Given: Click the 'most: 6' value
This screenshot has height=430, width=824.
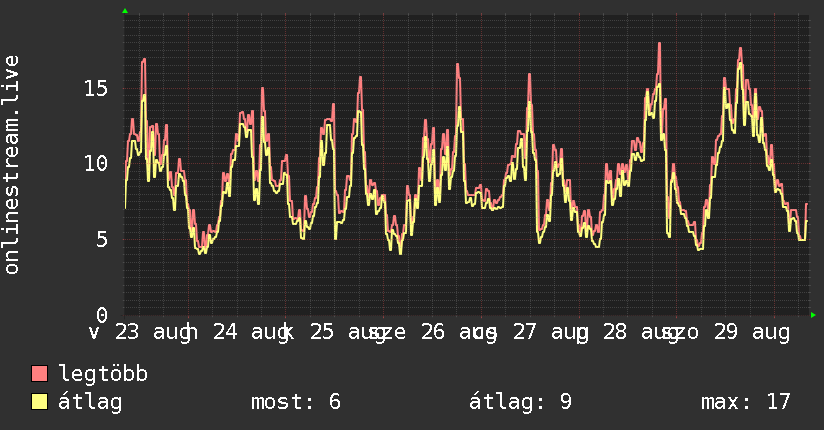Looking at the screenshot, I should tap(296, 402).
